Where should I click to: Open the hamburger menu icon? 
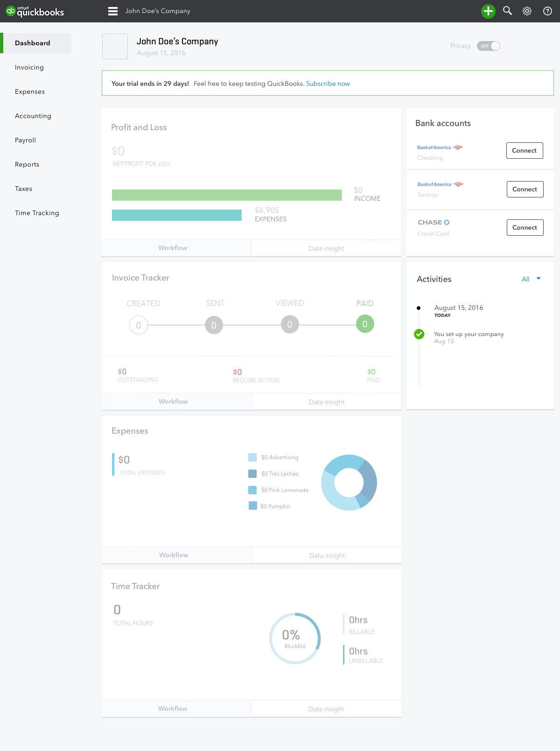tap(113, 11)
